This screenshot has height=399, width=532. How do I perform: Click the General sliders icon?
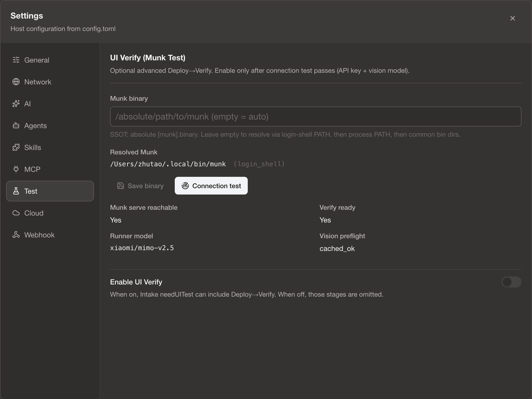16,60
